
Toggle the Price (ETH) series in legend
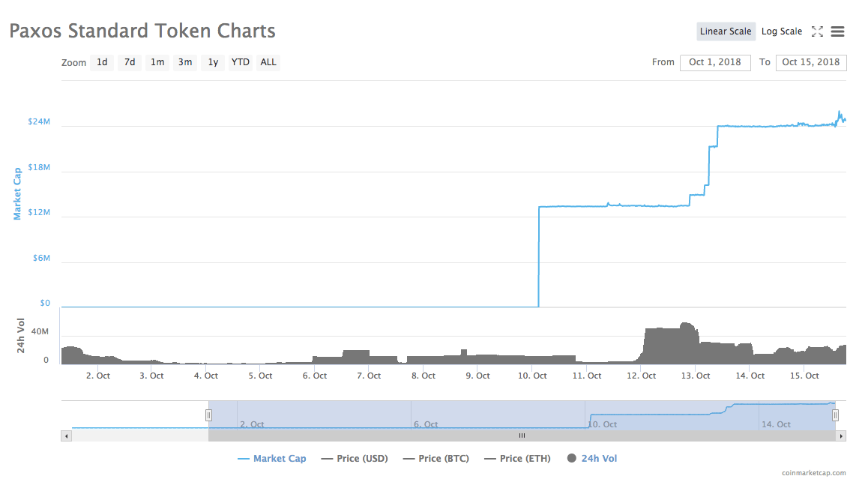[x=518, y=458]
